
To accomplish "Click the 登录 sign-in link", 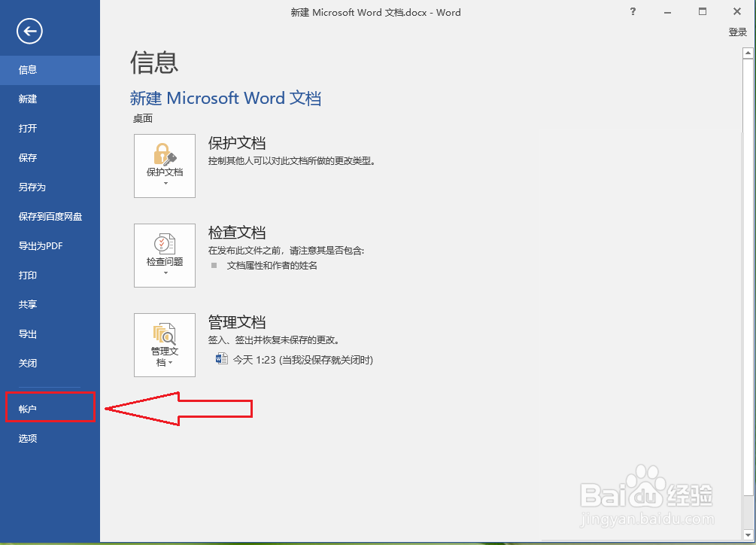I will [x=737, y=32].
